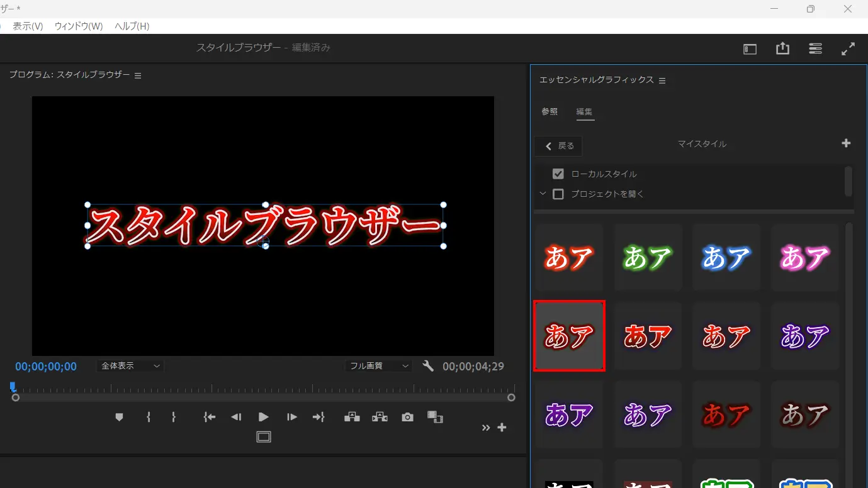Click the right handle of the zoom scroll bar
Viewport: 868px width, 488px height.
pyautogui.click(x=511, y=397)
